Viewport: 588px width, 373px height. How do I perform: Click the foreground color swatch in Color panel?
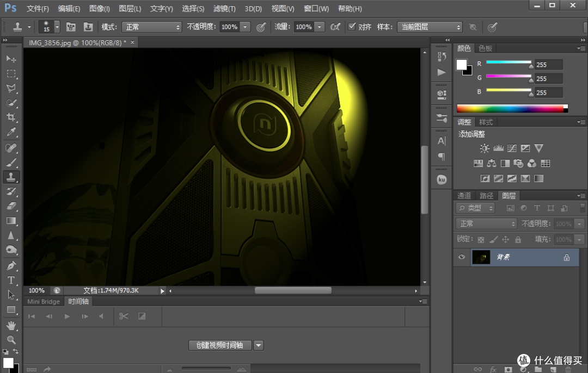point(462,65)
